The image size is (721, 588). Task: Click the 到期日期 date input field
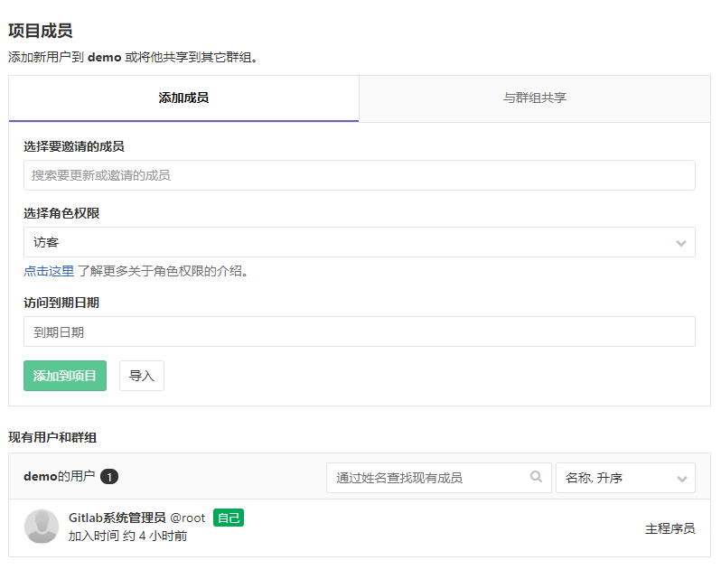[x=359, y=331]
